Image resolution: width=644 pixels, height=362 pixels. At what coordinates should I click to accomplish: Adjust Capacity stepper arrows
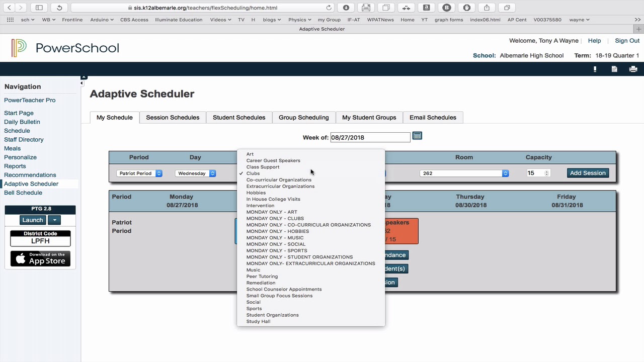tap(547, 173)
